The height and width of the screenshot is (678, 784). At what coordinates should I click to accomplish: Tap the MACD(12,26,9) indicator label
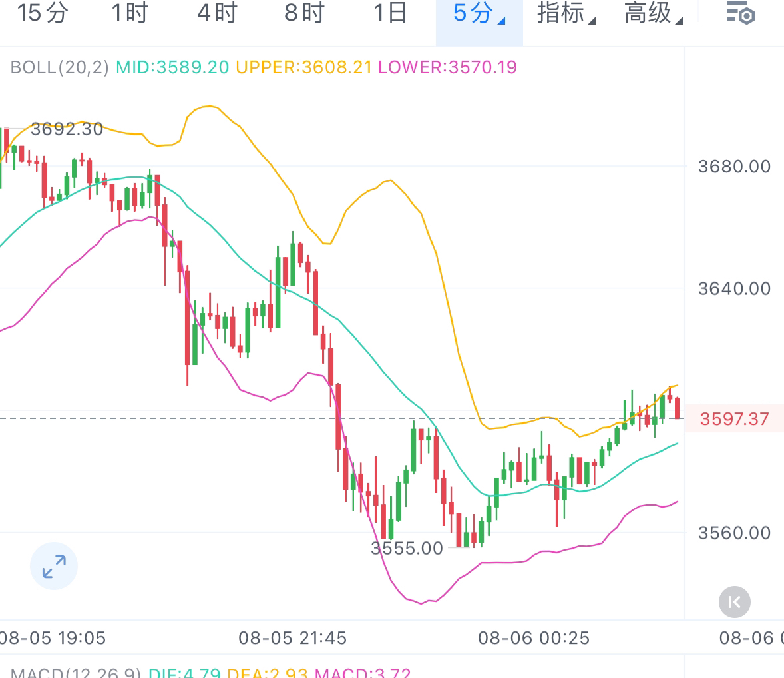point(76,673)
